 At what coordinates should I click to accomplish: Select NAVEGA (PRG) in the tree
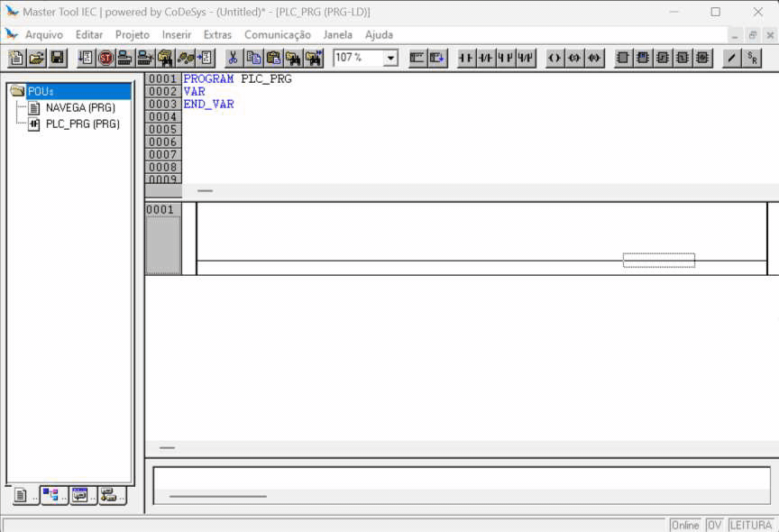[x=80, y=108]
